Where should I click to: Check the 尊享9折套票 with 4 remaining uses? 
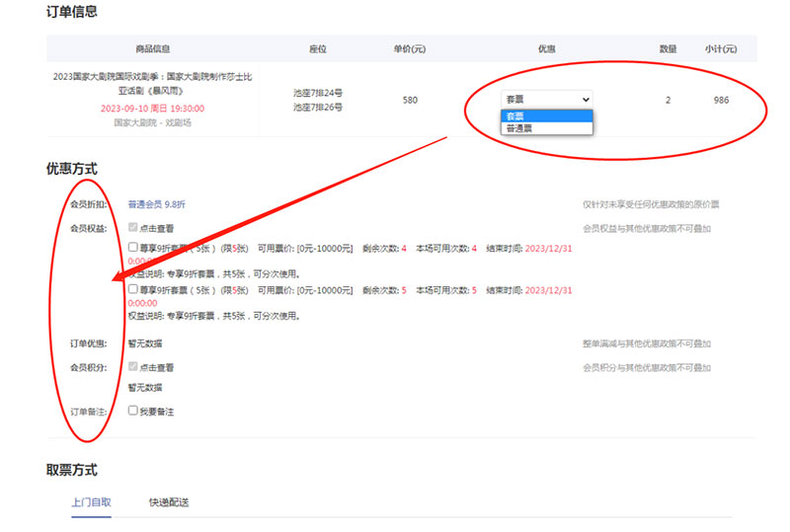133,248
